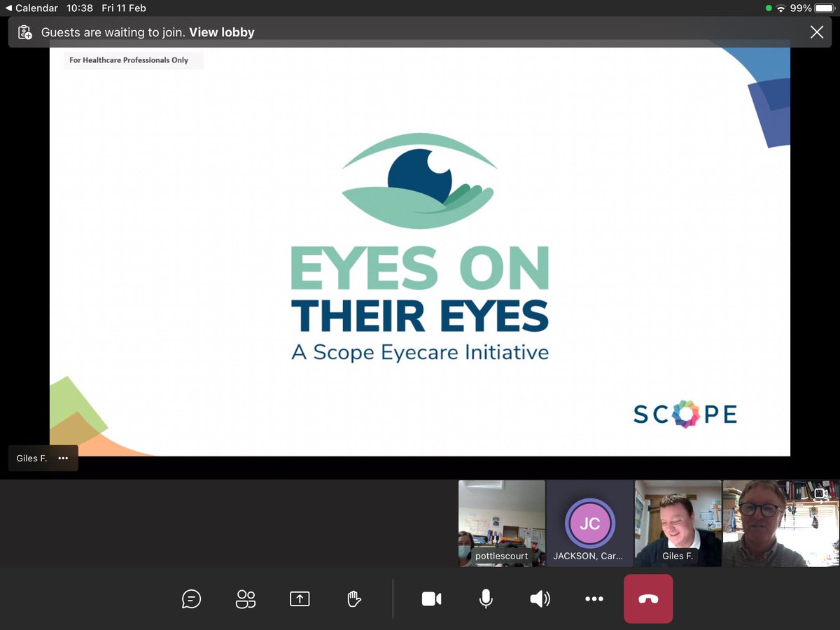The width and height of the screenshot is (840, 630).
Task: Tap 'For Healthcare Professionals Only' text
Action: (129, 60)
